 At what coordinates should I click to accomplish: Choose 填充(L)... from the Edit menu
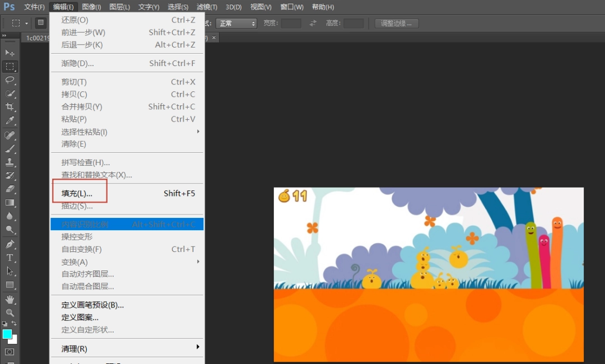[77, 193]
